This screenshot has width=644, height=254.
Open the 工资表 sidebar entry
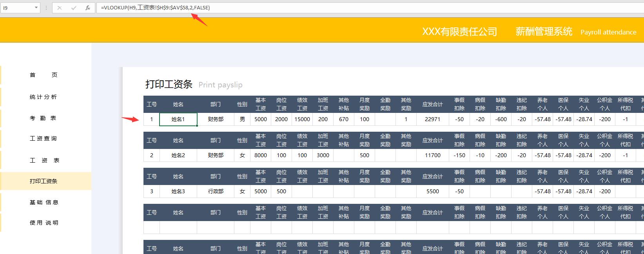pos(44,160)
